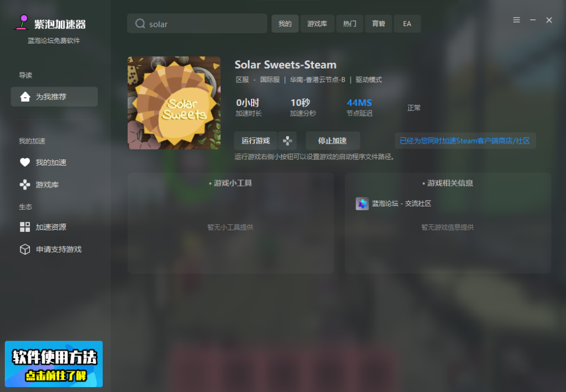Click the heart icon beside 我的加速

(25, 162)
